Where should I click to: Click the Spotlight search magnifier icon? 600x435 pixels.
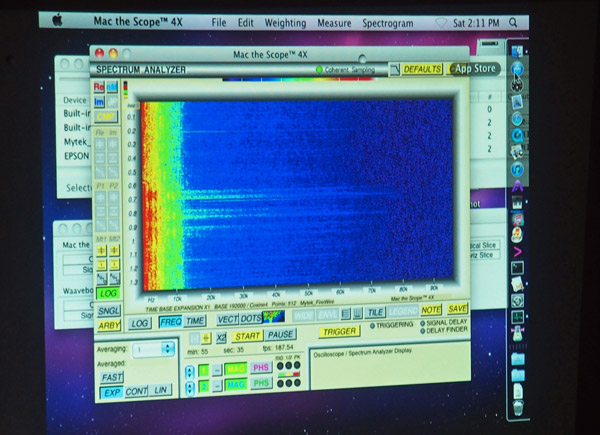513,23
